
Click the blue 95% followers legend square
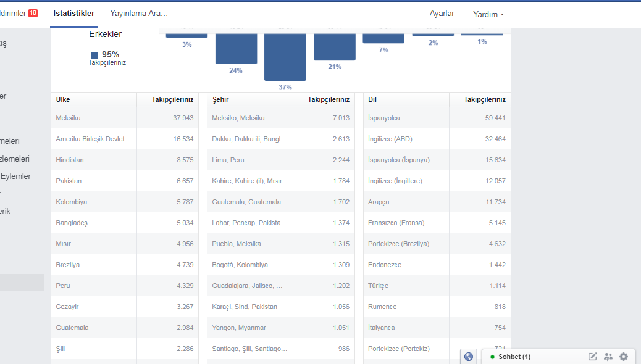[x=94, y=55]
